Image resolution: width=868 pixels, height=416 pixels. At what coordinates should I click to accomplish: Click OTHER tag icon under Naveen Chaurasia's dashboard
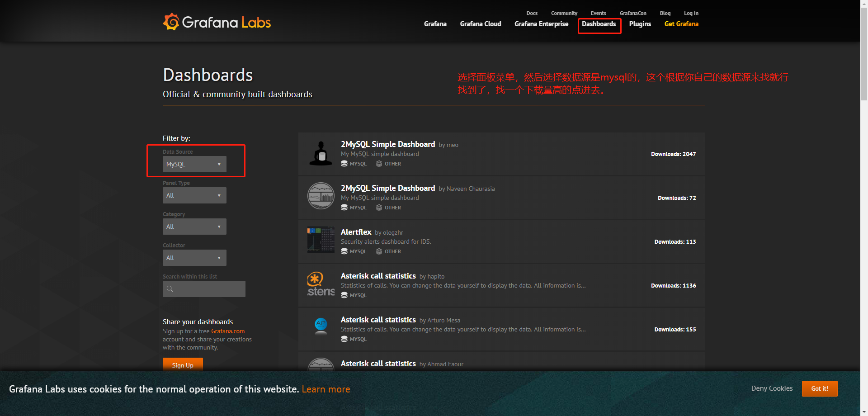(x=379, y=208)
